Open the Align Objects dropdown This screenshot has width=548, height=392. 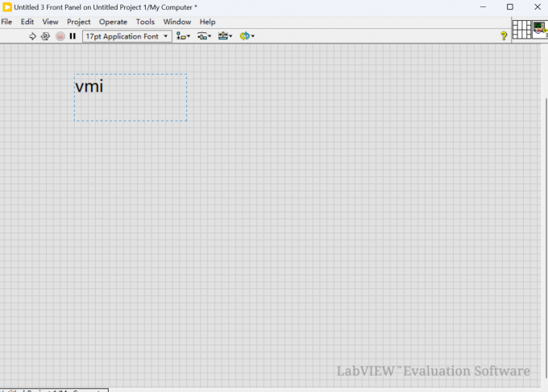(x=183, y=36)
